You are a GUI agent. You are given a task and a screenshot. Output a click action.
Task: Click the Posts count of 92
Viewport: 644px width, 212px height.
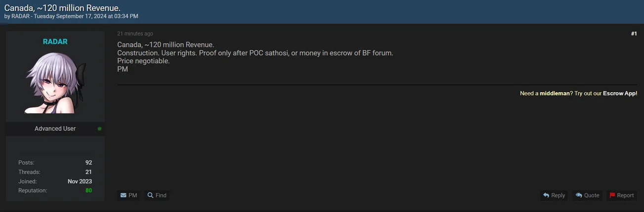tap(88, 163)
